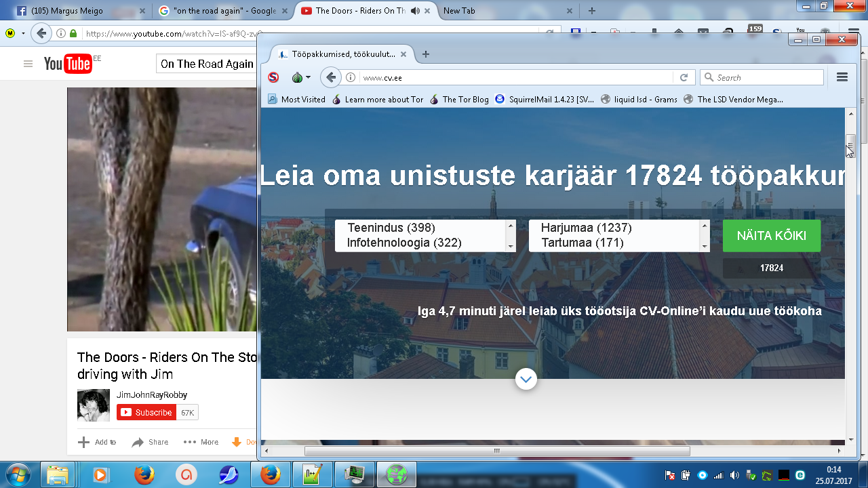This screenshot has width=868, height=488.
Task: Open the JimJohnRayRobby channel link
Action: click(x=152, y=394)
